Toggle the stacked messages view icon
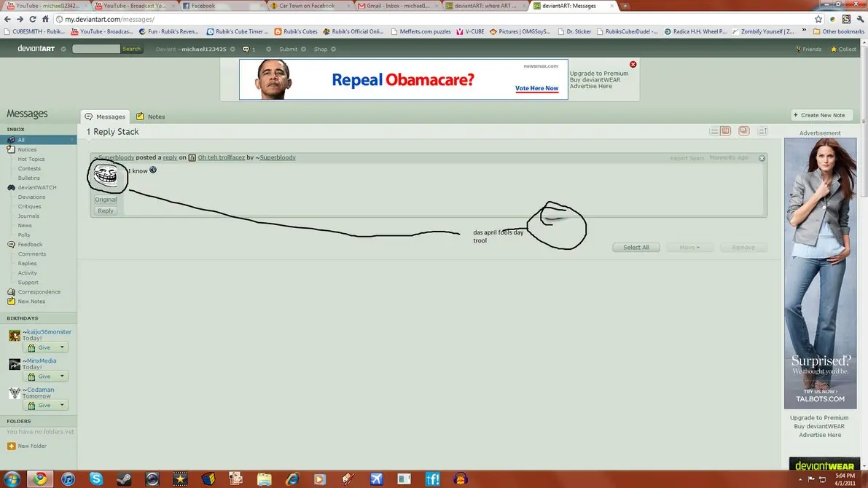 (x=743, y=131)
